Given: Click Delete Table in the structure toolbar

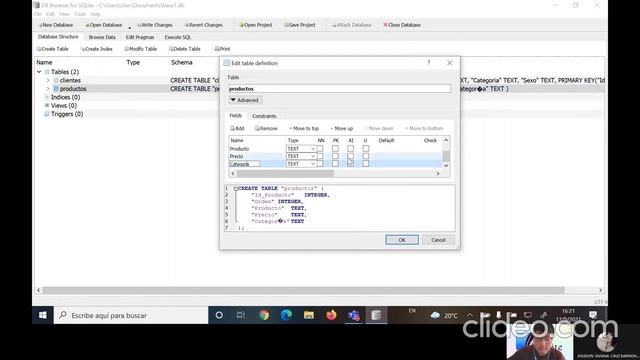Looking at the screenshot, I should (185, 49).
